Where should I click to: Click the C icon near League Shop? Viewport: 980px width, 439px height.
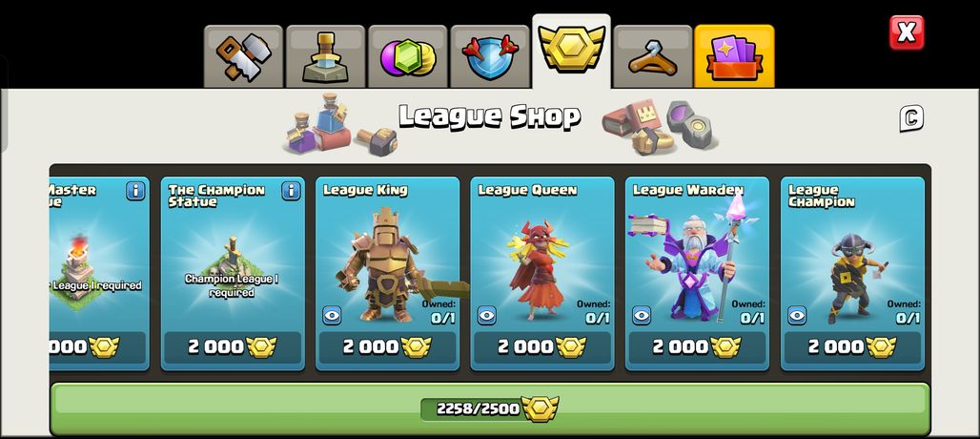[x=911, y=118]
